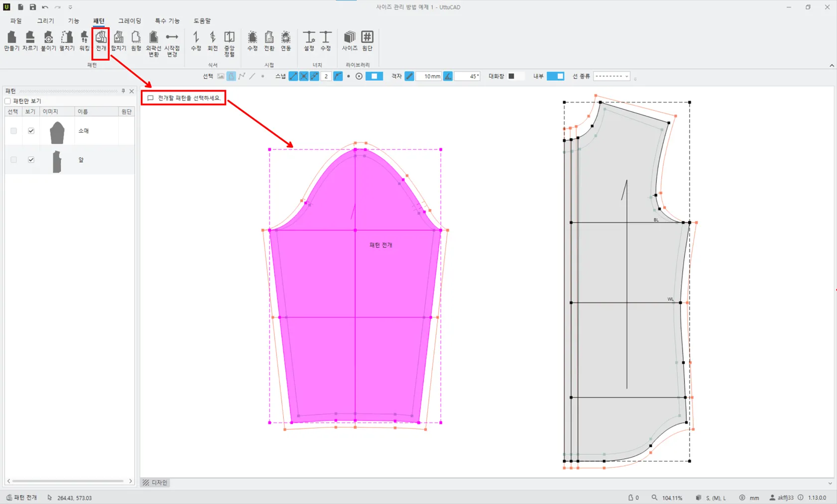This screenshot has height=504, width=837.
Task: Close the 패턴 panel
Action: pyautogui.click(x=131, y=91)
